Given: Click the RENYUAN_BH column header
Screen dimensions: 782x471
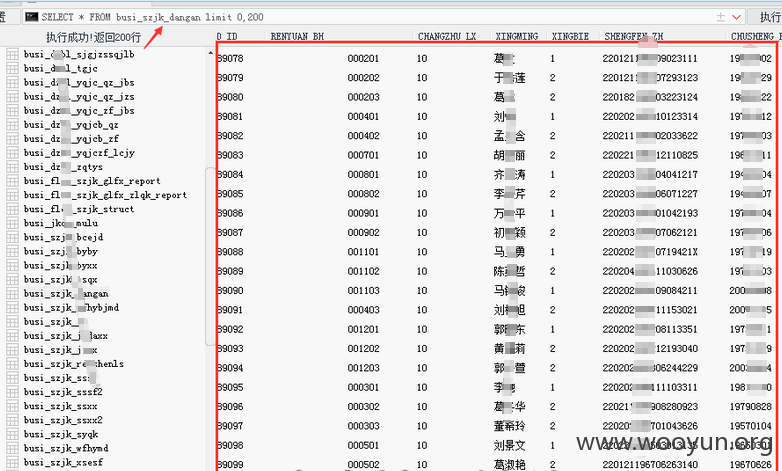Looking at the screenshot, I should pyautogui.click(x=297, y=36).
